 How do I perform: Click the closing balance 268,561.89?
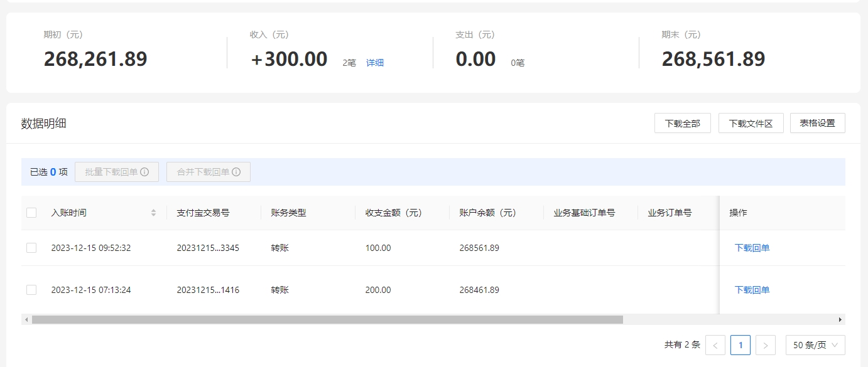click(x=713, y=59)
